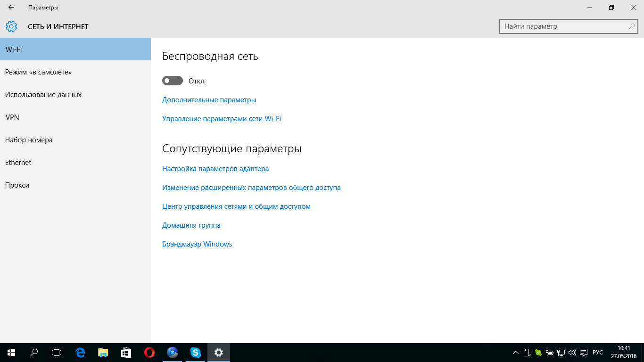Click the Task View taskbar icon
Screen dimensions: 644x362
tap(57, 352)
